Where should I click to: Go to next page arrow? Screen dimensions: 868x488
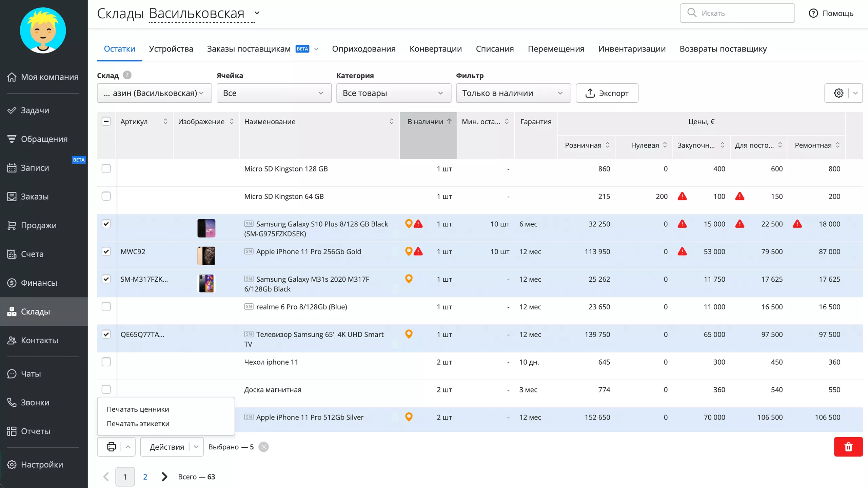pos(164,476)
